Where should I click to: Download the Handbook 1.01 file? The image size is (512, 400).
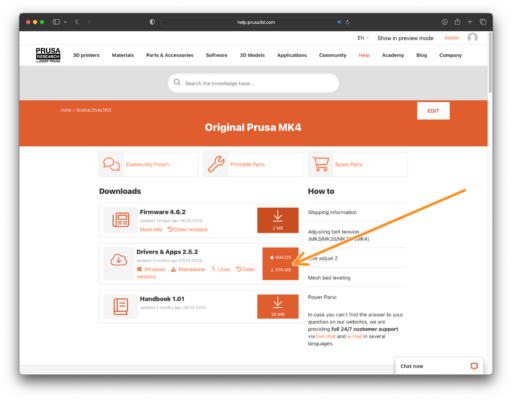(278, 306)
